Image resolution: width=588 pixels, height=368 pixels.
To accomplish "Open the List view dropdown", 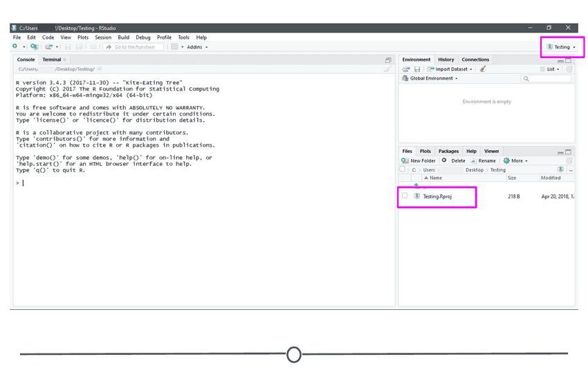I will [550, 69].
